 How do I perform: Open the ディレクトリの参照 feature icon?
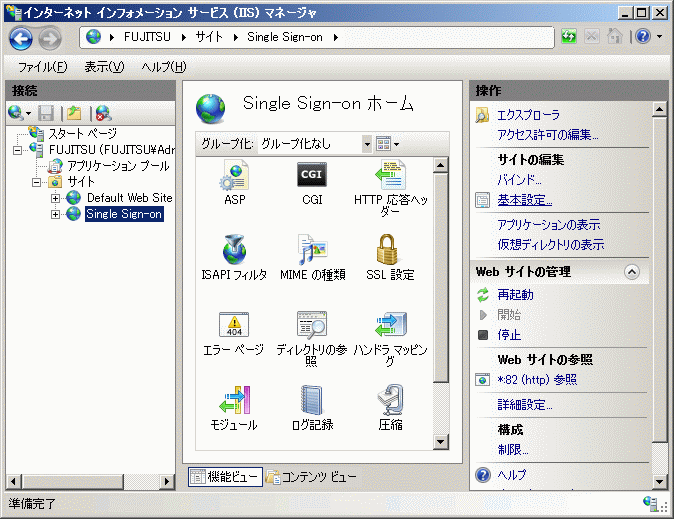[x=312, y=325]
